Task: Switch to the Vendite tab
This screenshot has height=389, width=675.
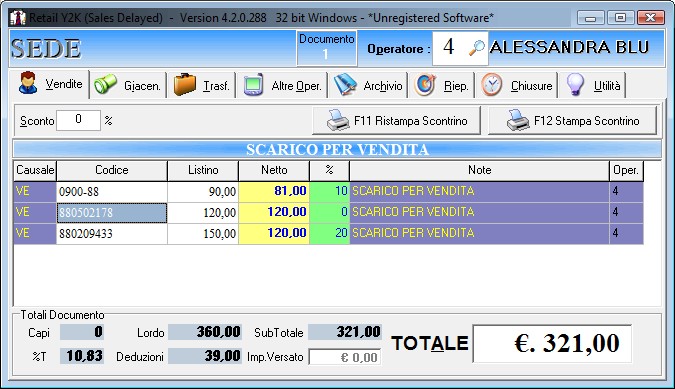Action: coord(50,83)
